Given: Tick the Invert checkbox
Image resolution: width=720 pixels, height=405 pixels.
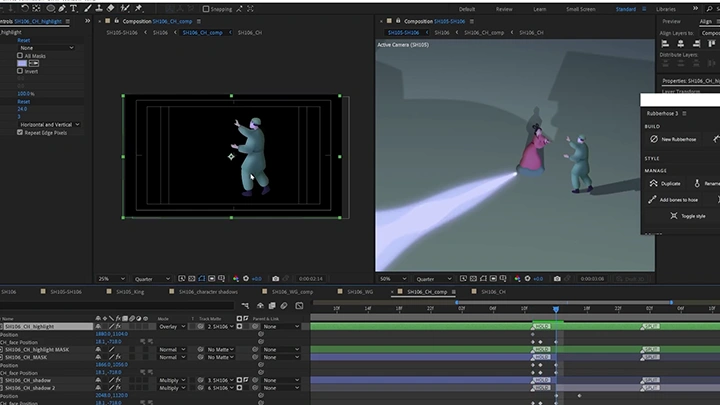Looking at the screenshot, I should tap(20, 71).
